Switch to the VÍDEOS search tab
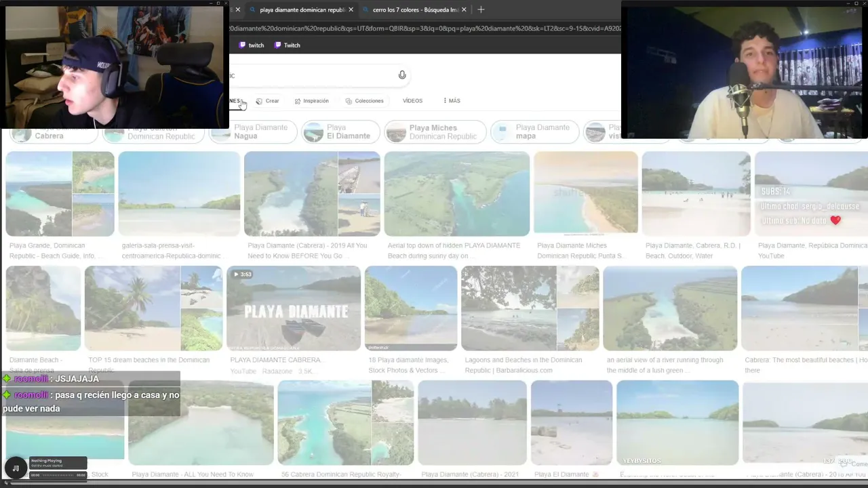Viewport: 868px width, 488px height. pyautogui.click(x=412, y=101)
